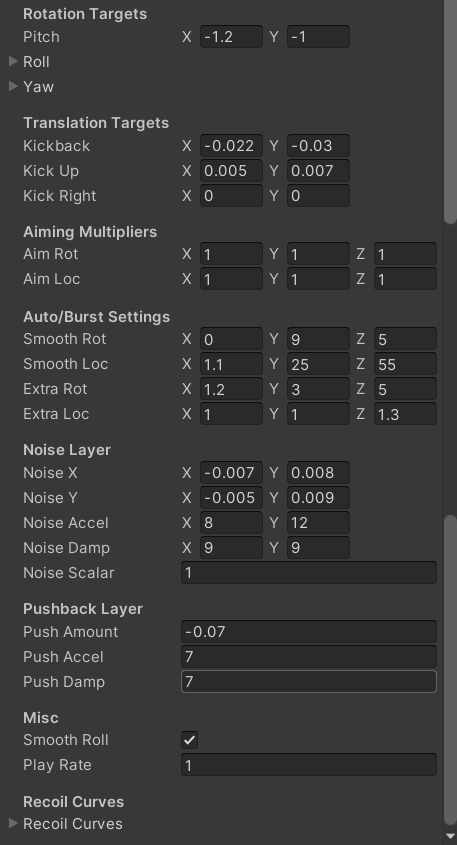Click the Noise Scalar input field

point(309,572)
